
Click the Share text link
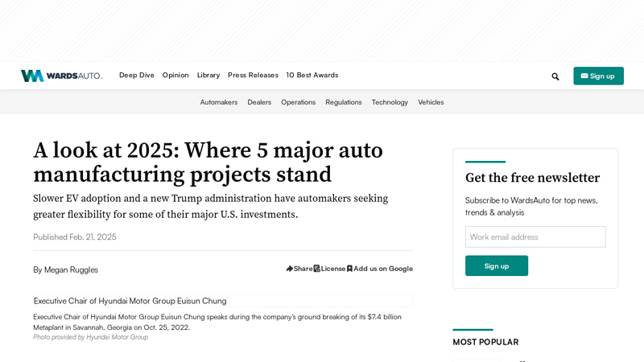[303, 269]
